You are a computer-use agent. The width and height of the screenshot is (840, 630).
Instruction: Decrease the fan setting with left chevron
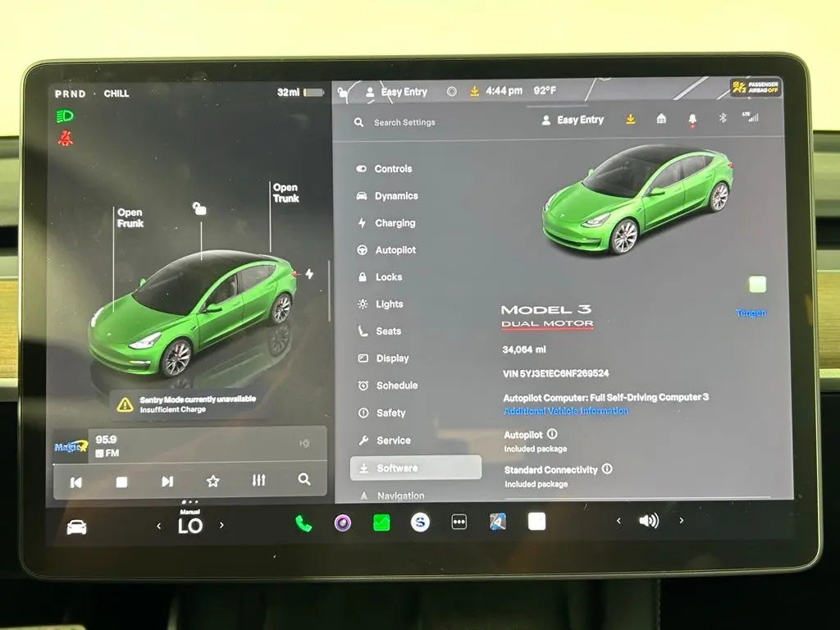(x=158, y=526)
